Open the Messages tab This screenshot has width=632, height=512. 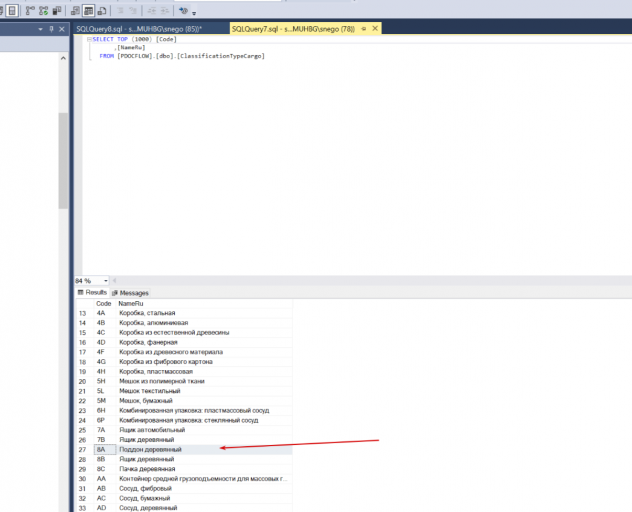tap(130, 293)
